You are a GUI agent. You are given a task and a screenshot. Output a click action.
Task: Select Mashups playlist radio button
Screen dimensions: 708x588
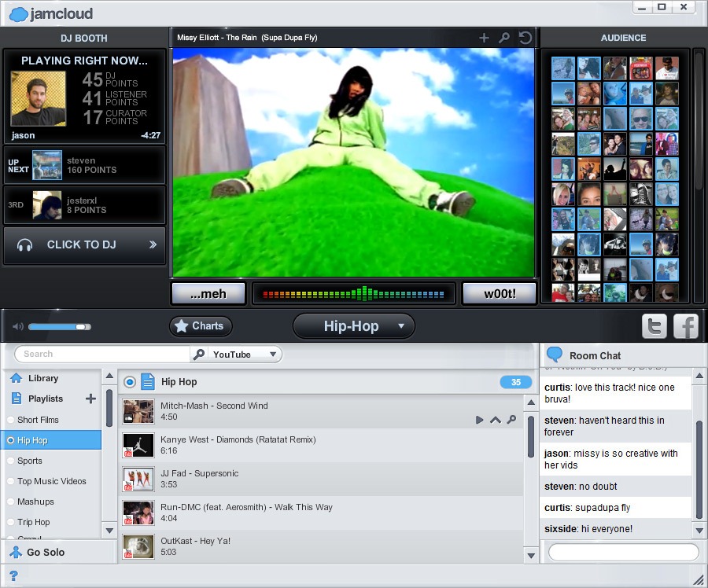(x=11, y=502)
